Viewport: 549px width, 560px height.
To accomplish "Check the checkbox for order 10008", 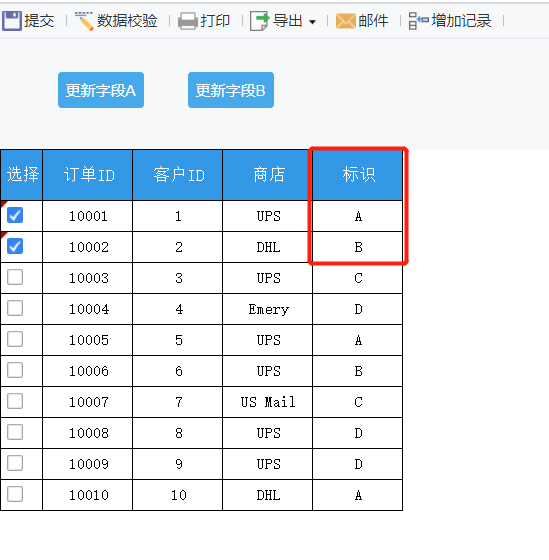I will 15,432.
